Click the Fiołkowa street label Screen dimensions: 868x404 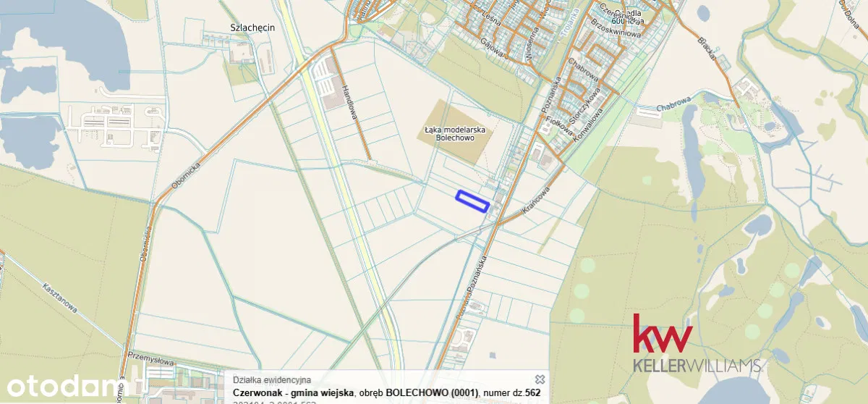561,125
